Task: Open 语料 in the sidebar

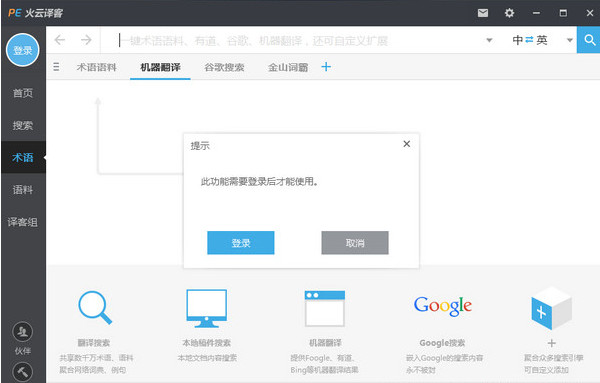Action: click(23, 190)
